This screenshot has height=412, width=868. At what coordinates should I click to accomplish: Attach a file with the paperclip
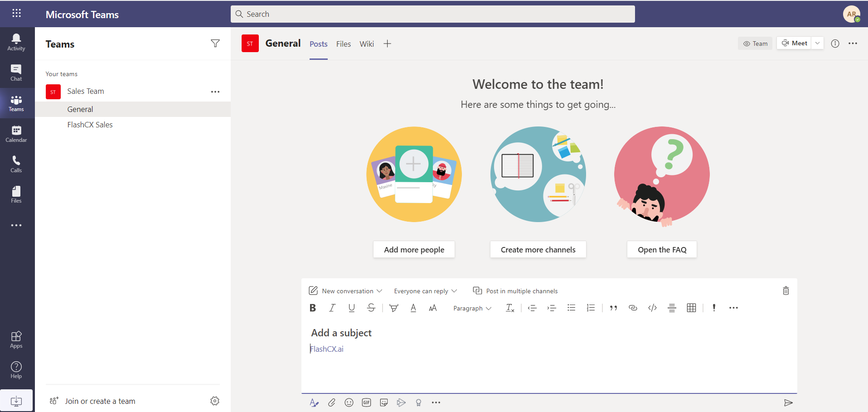(x=332, y=402)
